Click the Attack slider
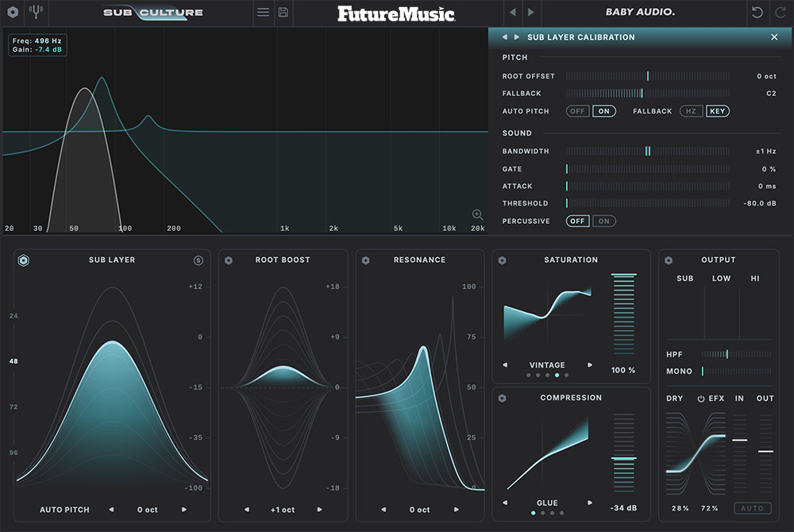 click(648, 186)
